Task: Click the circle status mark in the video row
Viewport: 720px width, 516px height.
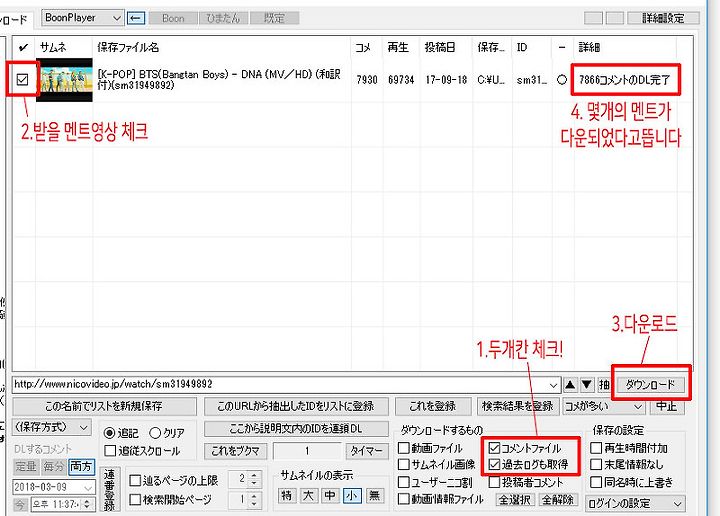Action: (x=562, y=79)
